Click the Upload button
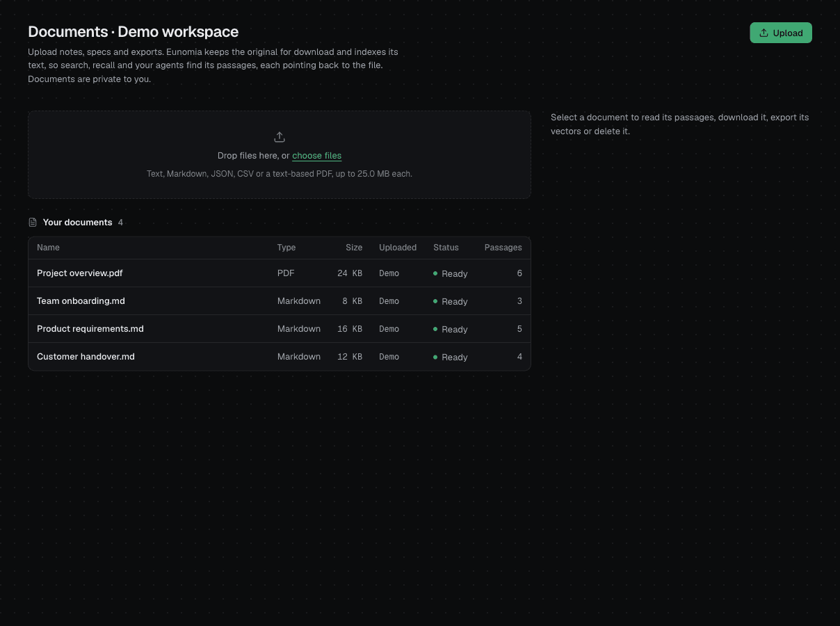This screenshot has width=840, height=626. [x=780, y=33]
